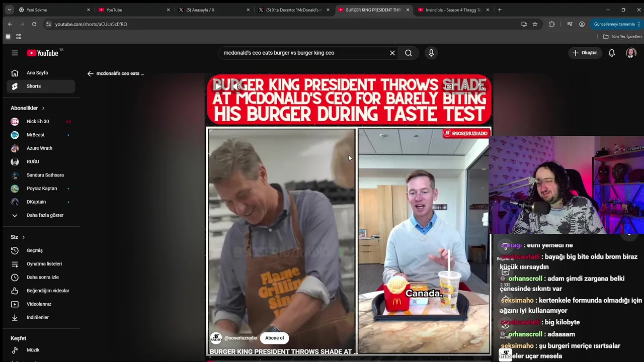The image size is (644, 362).
Task: Open the browser media controls icon
Action: 570,24
